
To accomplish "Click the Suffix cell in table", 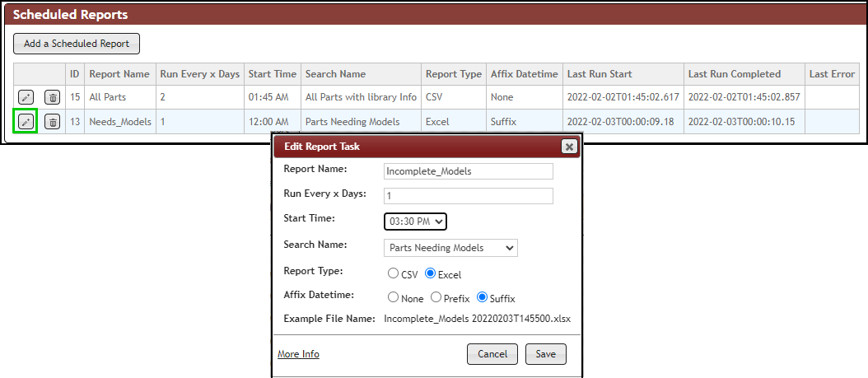I will point(525,122).
